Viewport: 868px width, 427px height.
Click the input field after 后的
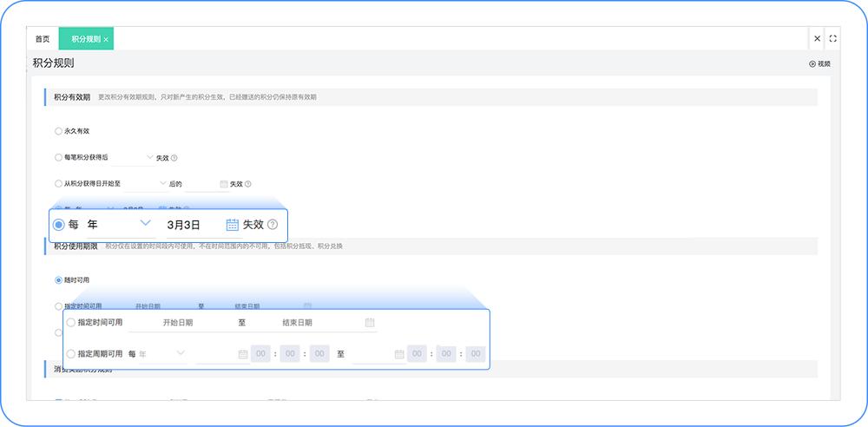207,184
